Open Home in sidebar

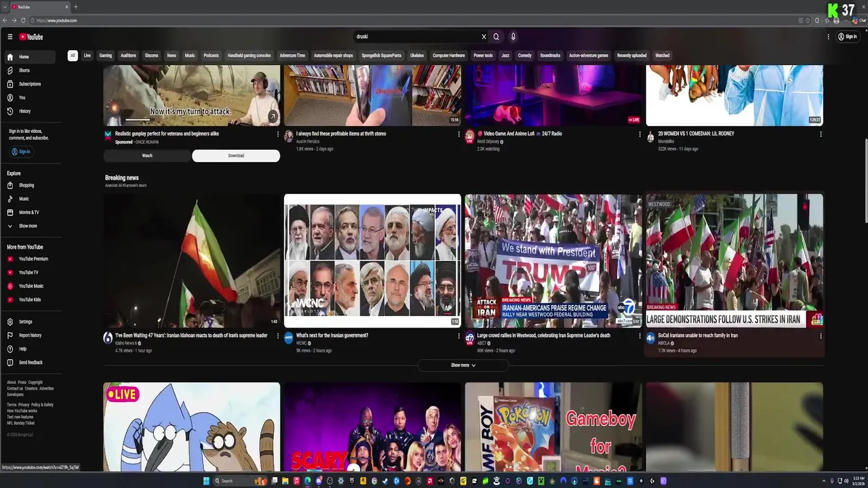pyautogui.click(x=31, y=57)
